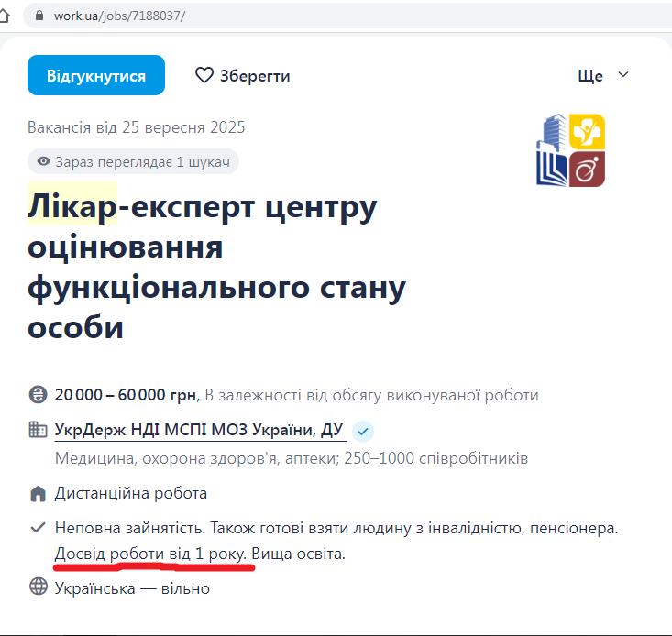Viewport: 672px width, 636px height.
Task: Click the Відгукнутися apply button
Action: click(96, 75)
